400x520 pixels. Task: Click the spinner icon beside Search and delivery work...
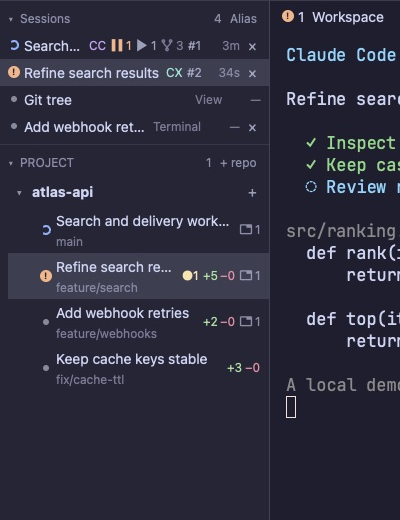click(x=46, y=230)
